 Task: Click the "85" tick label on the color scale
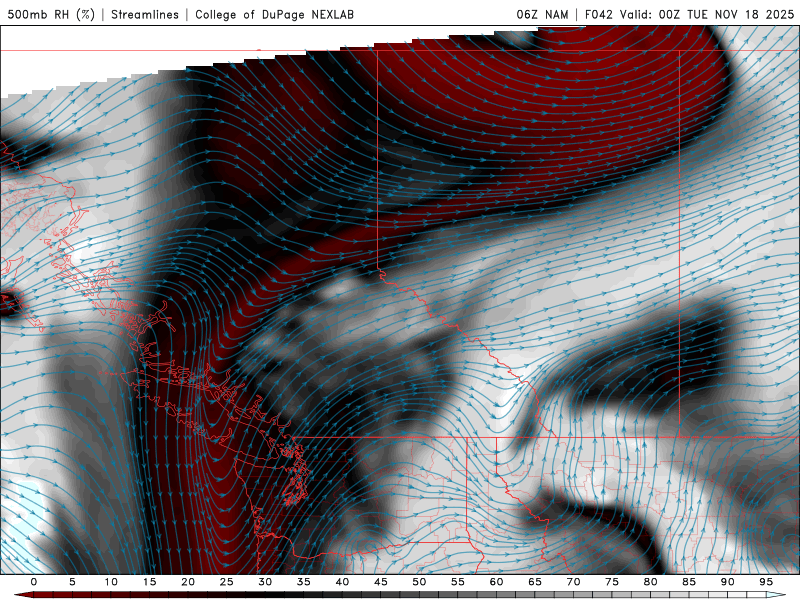pyautogui.click(x=689, y=582)
